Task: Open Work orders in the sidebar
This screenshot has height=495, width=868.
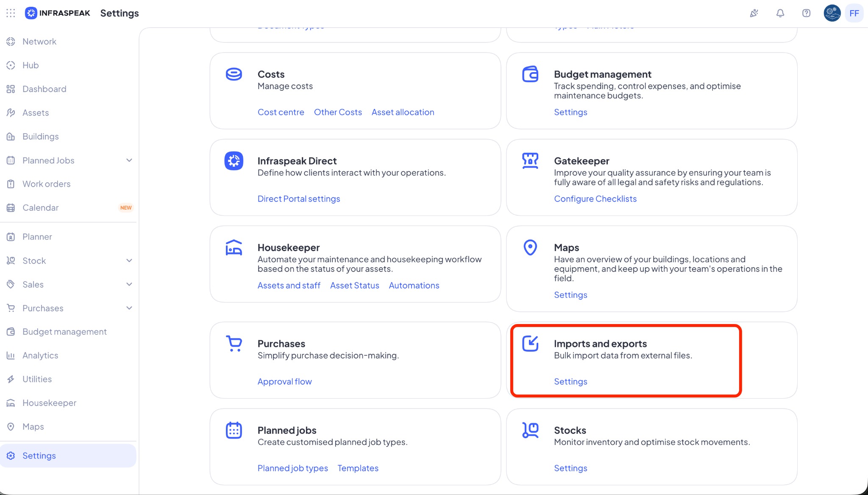Action: [x=46, y=184]
